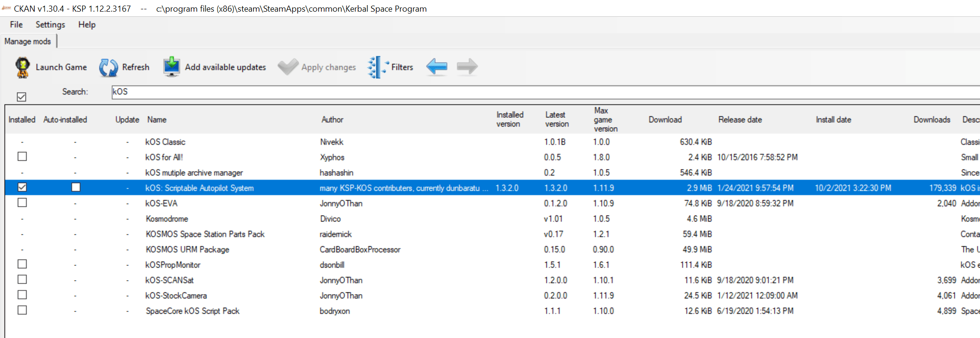This screenshot has width=980, height=338.
Task: Go forward with the gray right arrow
Action: pyautogui.click(x=467, y=67)
